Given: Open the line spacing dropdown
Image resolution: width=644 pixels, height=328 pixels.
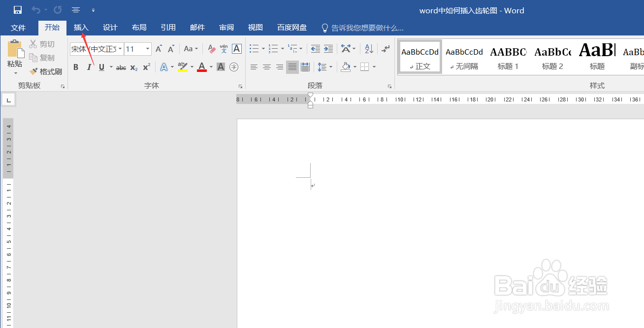Looking at the screenshot, I should (325, 67).
